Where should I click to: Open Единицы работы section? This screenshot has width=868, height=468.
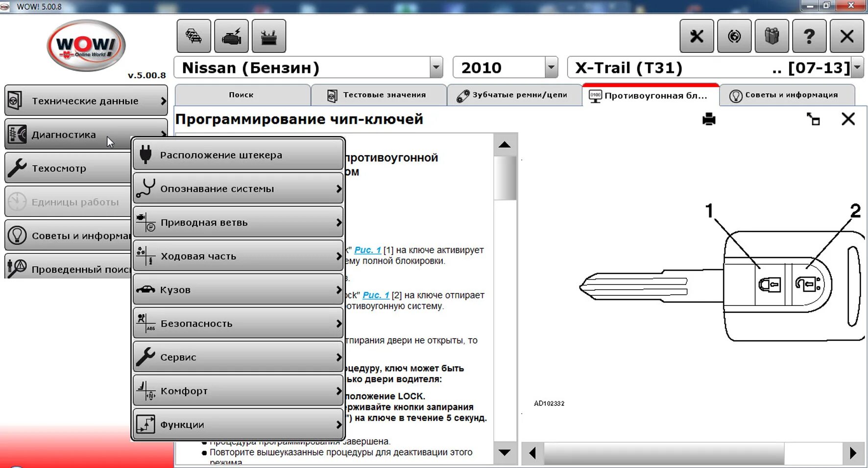(69, 202)
